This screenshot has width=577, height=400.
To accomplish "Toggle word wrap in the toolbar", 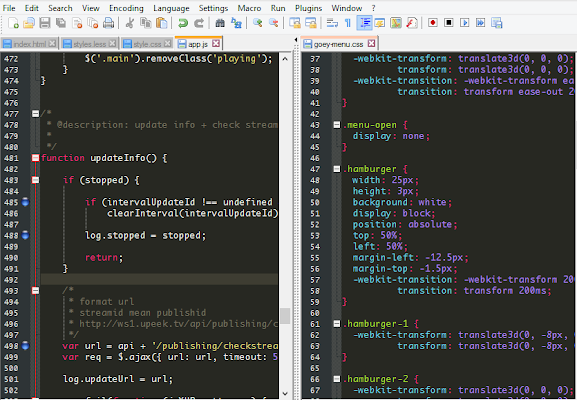I will (332, 23).
